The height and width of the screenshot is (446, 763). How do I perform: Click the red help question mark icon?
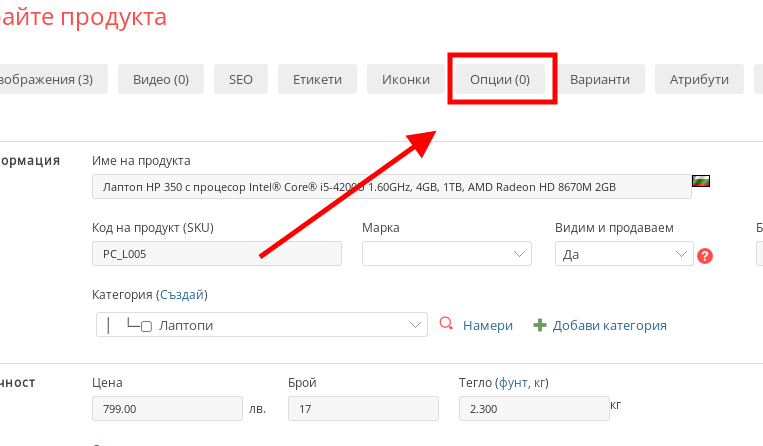point(705,255)
